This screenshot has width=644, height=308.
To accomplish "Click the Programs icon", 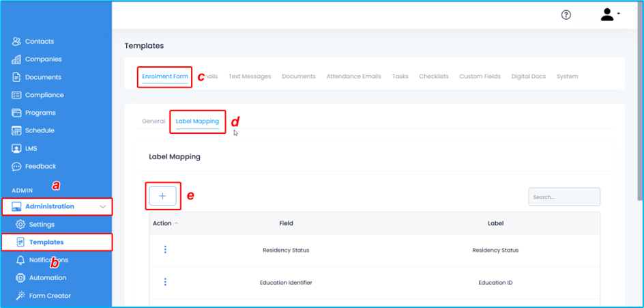I will coord(16,113).
